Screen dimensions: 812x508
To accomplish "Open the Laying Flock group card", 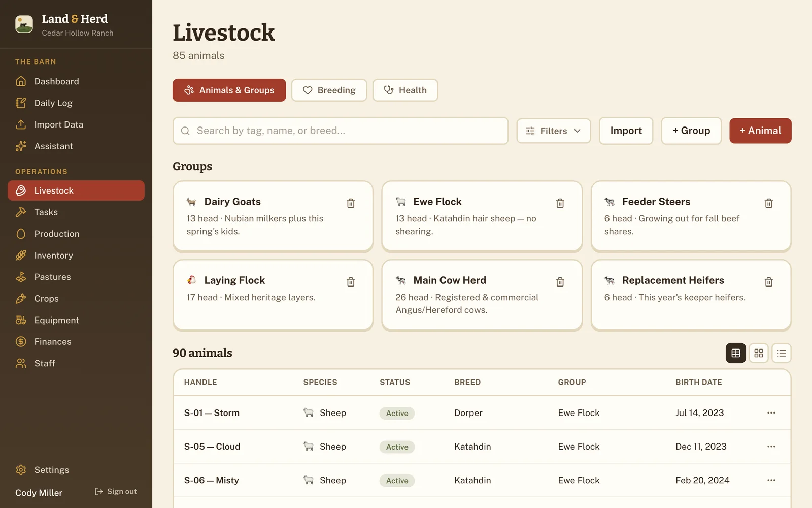I will tap(273, 295).
